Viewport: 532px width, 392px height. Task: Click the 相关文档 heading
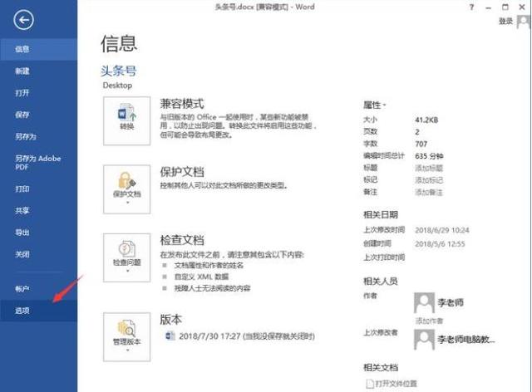tap(381, 368)
